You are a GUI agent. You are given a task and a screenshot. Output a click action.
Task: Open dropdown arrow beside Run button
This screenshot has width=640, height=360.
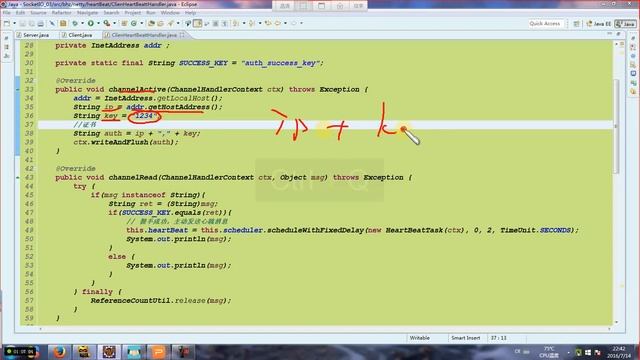click(98, 23)
